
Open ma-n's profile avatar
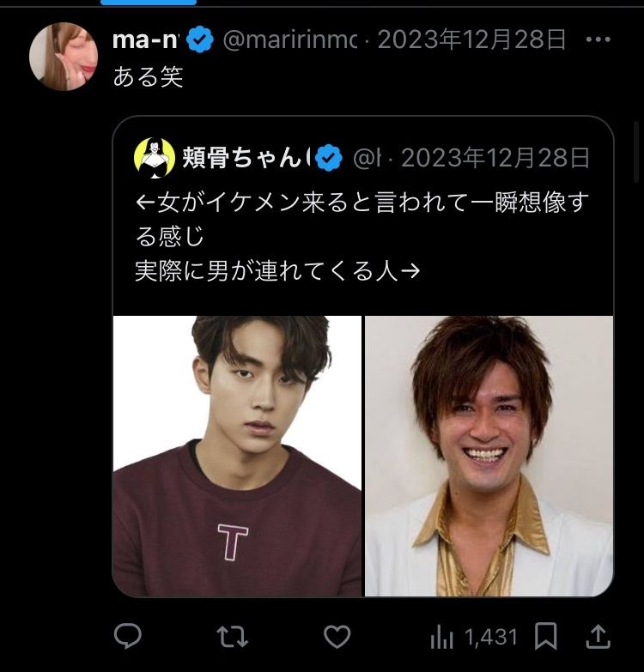click(64, 57)
